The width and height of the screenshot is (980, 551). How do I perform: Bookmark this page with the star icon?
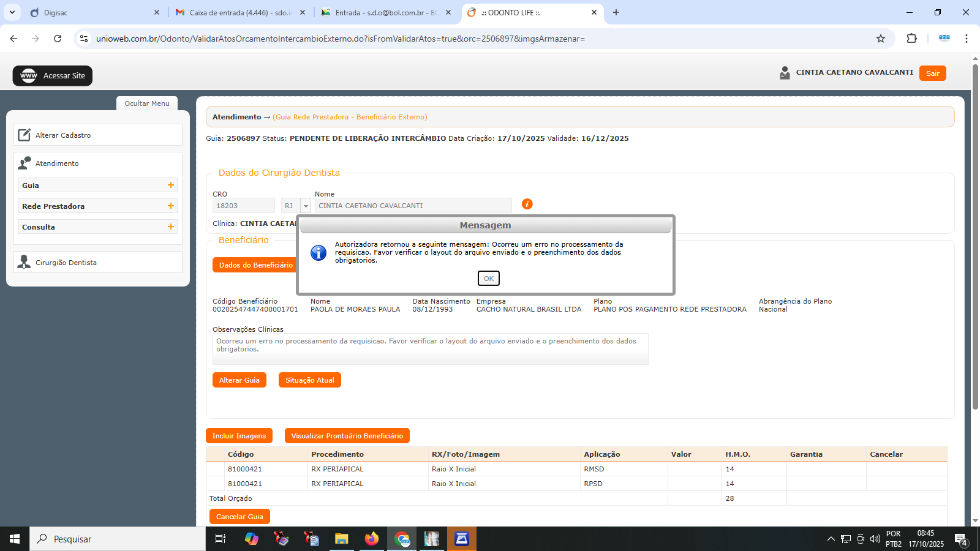881,39
